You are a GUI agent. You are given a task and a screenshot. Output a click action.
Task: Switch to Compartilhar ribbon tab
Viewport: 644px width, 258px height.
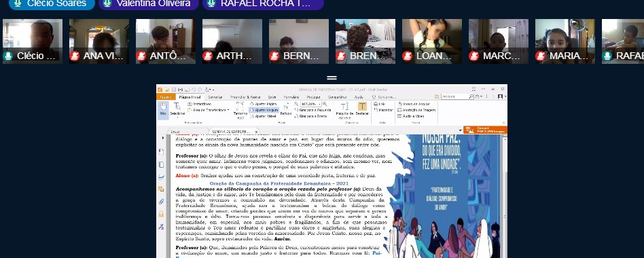point(337,97)
